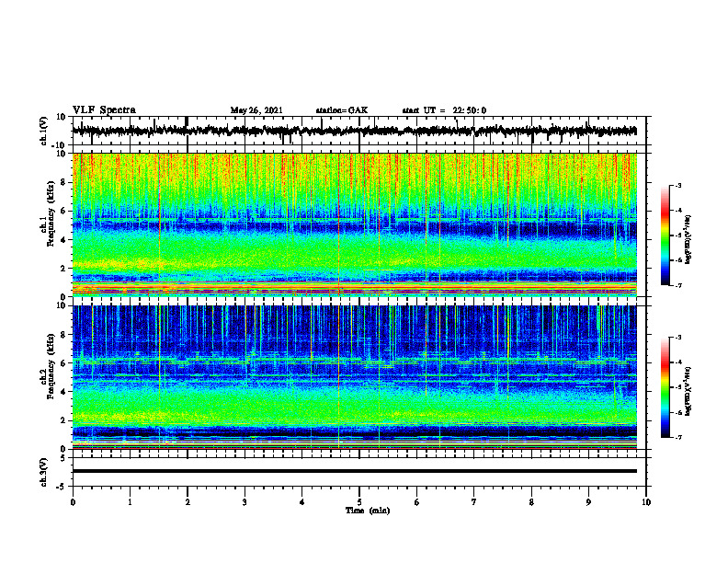Click the "9" tick on the time axis
Image resolution: width=728 pixels, height=563 pixels.
[588, 502]
